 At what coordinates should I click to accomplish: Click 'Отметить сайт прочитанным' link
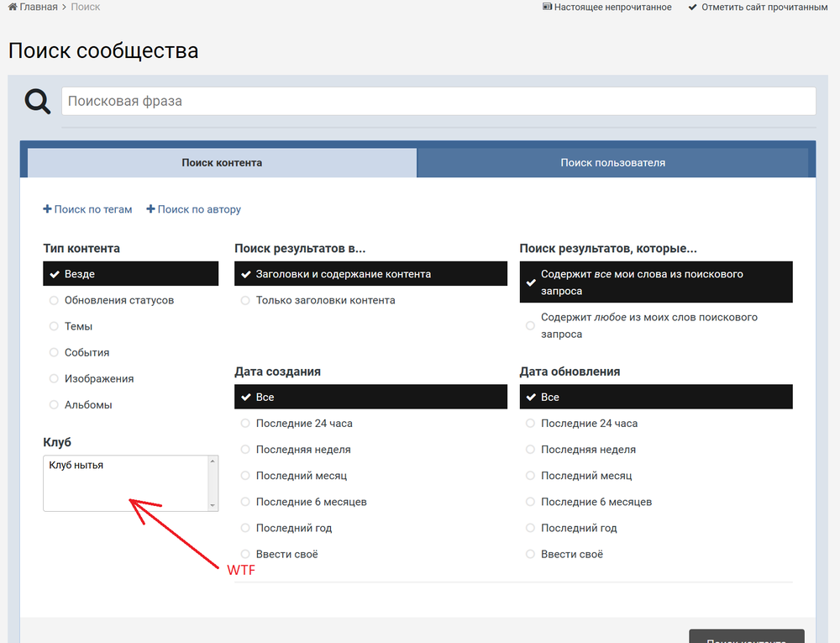pyautogui.click(x=764, y=7)
